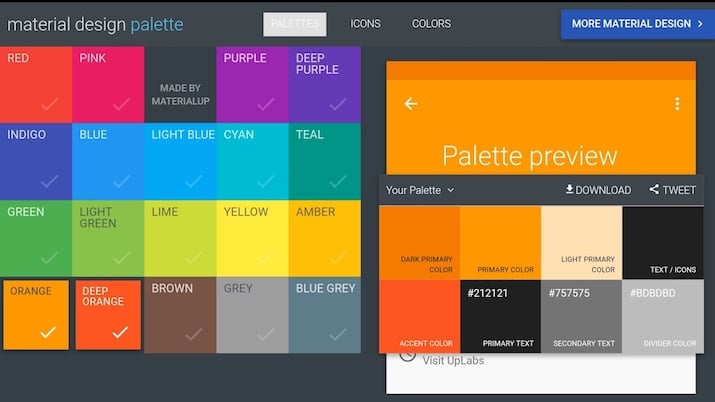
Task: Click the Accent Color swatch
Action: (x=420, y=316)
